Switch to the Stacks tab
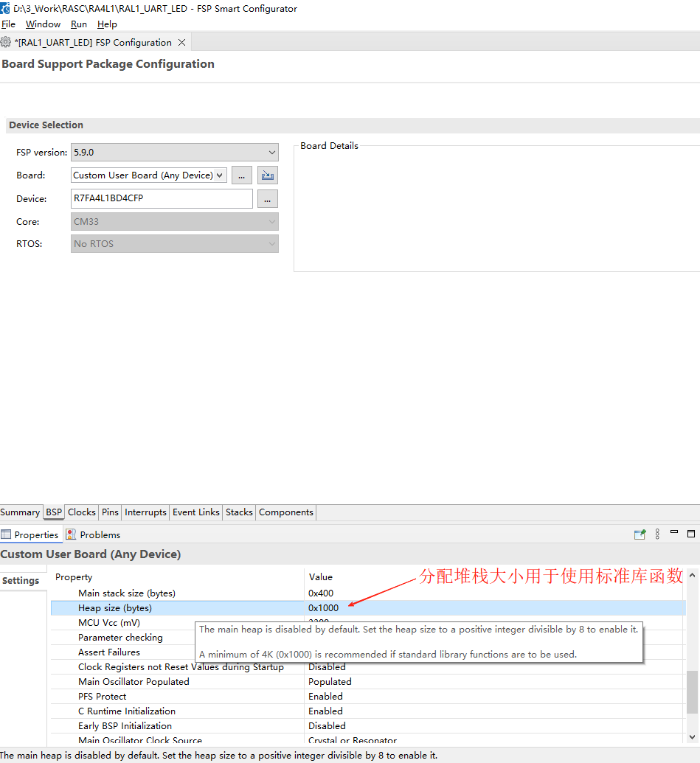 tap(239, 512)
